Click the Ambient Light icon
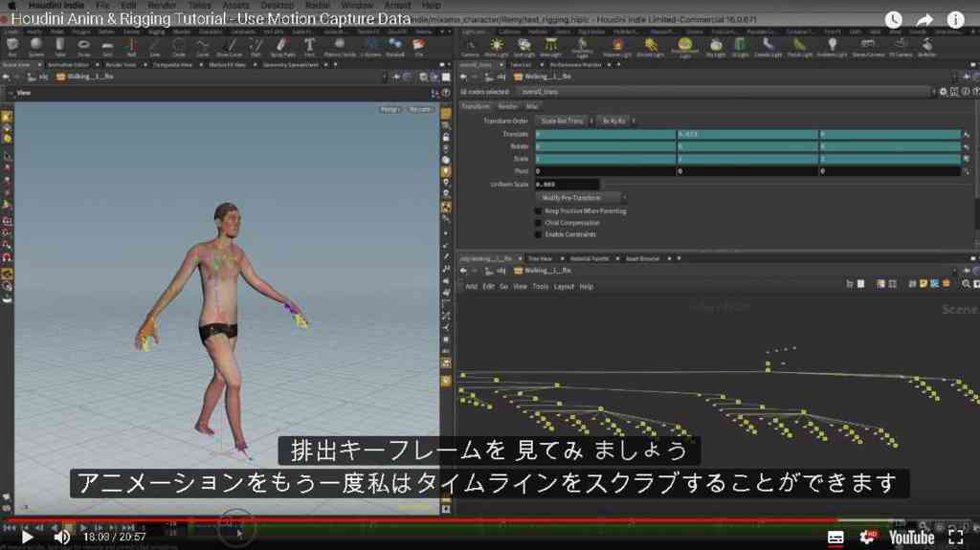The image size is (980, 550). click(832, 46)
